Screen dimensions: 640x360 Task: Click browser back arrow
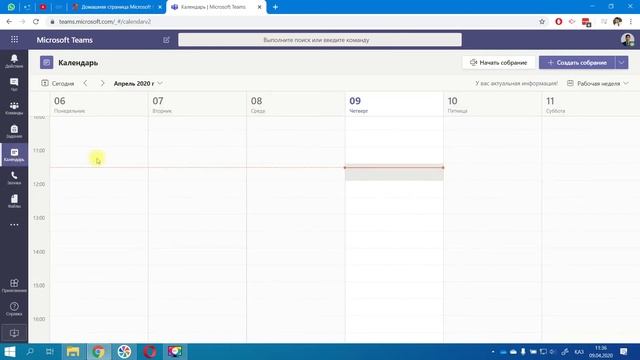9,22
